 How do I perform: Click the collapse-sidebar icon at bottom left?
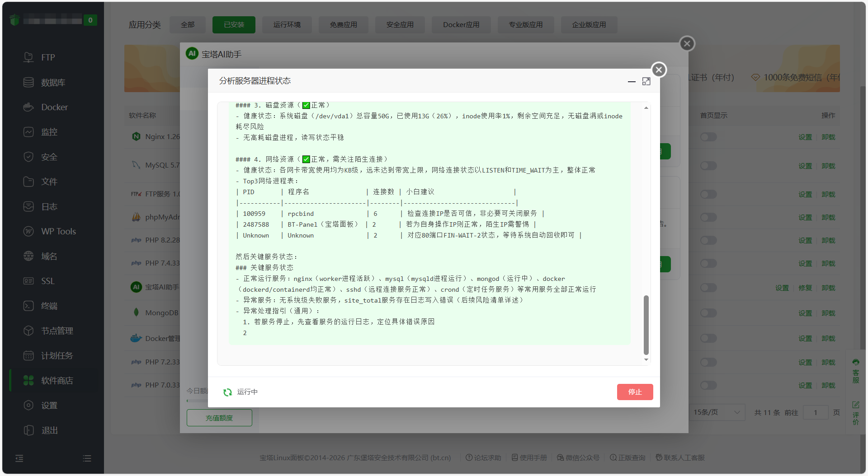tap(19, 458)
